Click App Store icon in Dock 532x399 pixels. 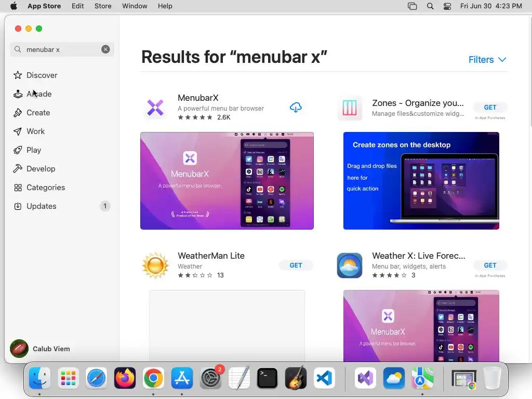[x=182, y=378]
